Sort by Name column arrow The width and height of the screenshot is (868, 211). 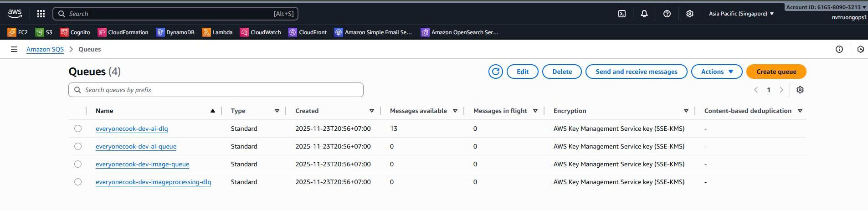[x=213, y=111]
